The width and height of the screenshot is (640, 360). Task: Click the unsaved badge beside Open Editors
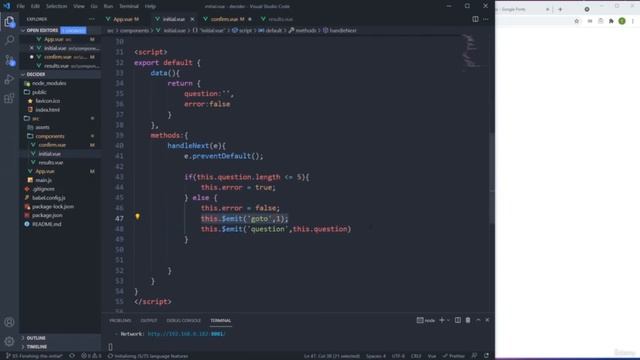(73, 30)
